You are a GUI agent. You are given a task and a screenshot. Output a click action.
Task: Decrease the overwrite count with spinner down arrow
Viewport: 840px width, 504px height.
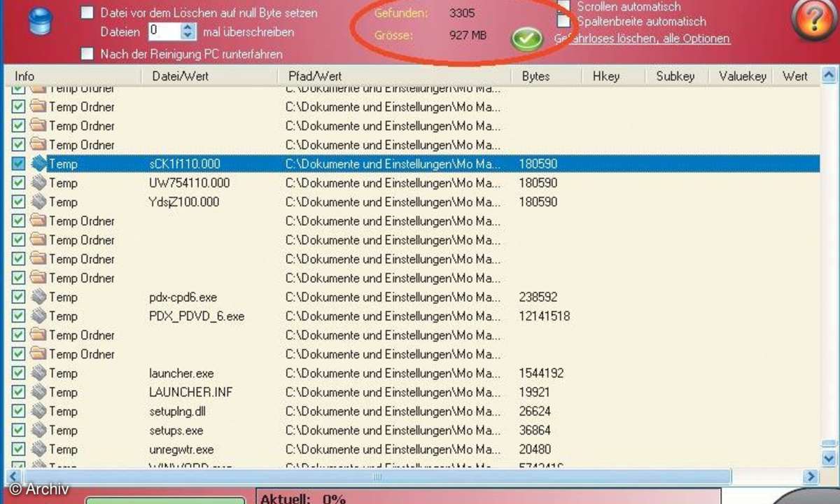188,36
